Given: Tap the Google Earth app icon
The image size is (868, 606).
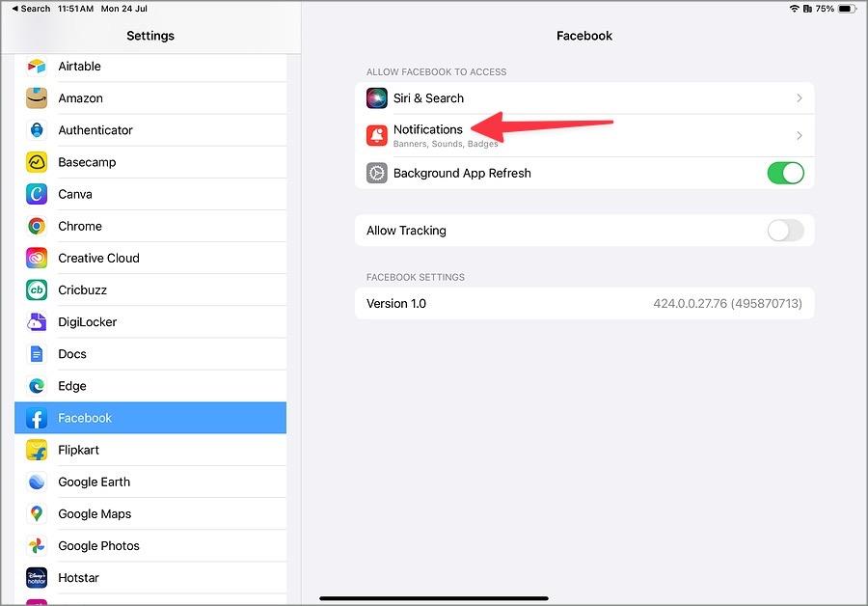Looking at the screenshot, I should (37, 482).
